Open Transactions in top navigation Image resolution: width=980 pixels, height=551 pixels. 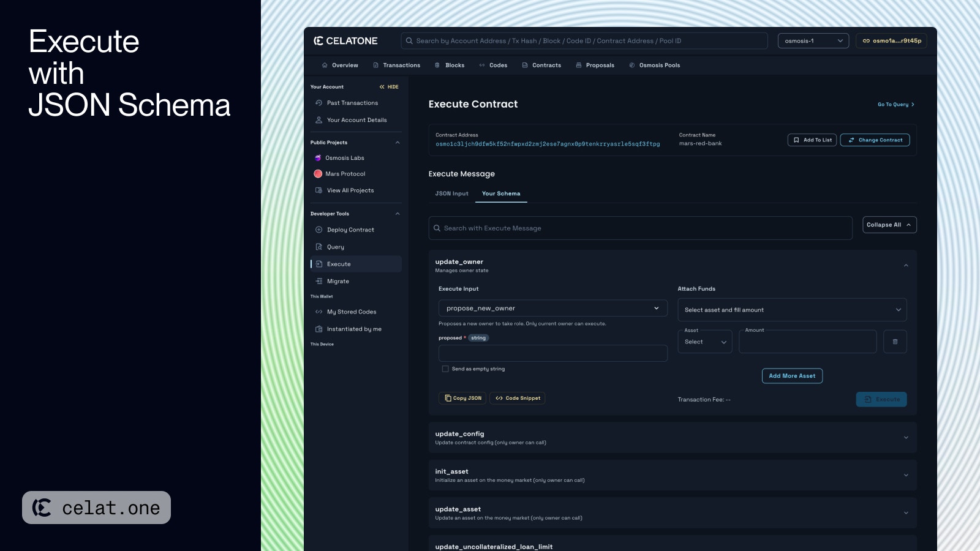click(397, 66)
